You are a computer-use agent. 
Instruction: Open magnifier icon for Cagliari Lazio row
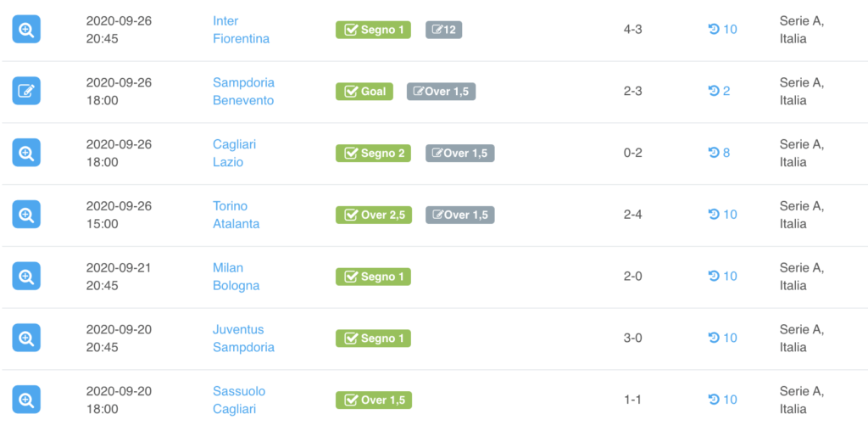26,153
